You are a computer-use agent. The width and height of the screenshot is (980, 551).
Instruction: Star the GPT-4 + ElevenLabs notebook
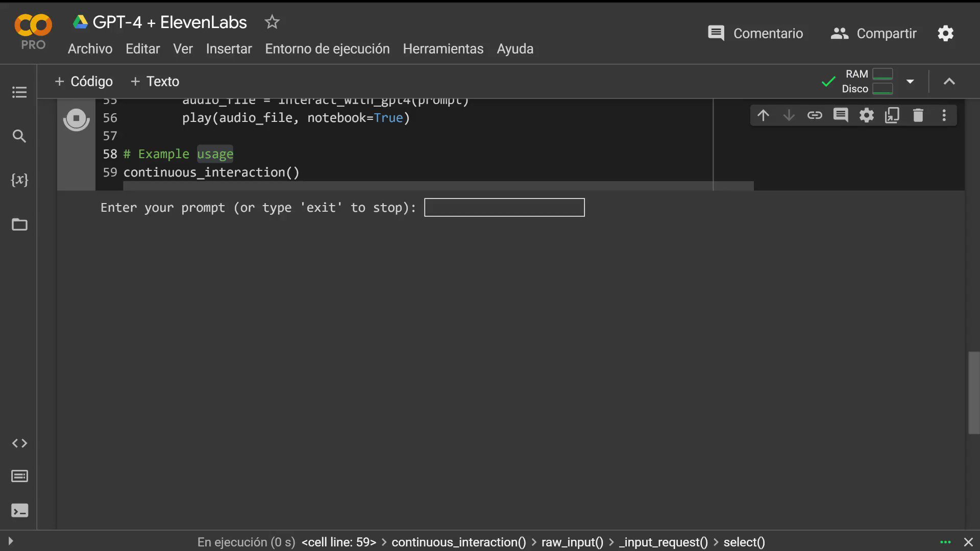tap(272, 22)
